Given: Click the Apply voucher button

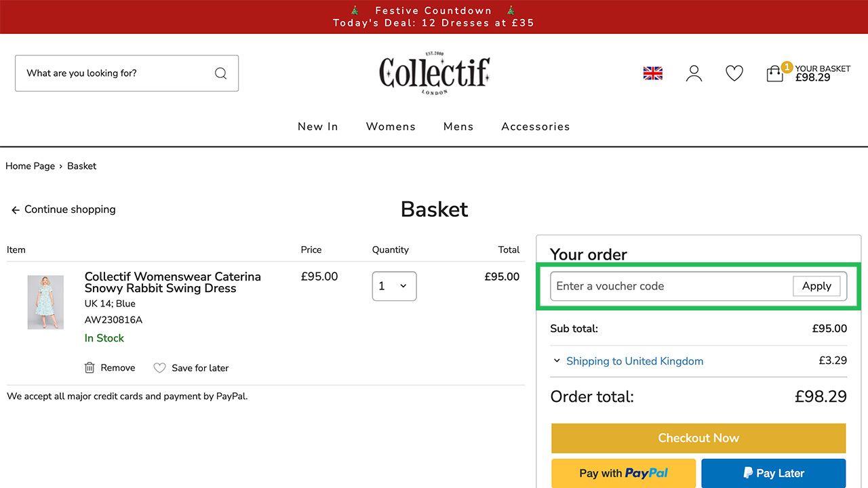Looking at the screenshot, I should pyautogui.click(x=816, y=286).
